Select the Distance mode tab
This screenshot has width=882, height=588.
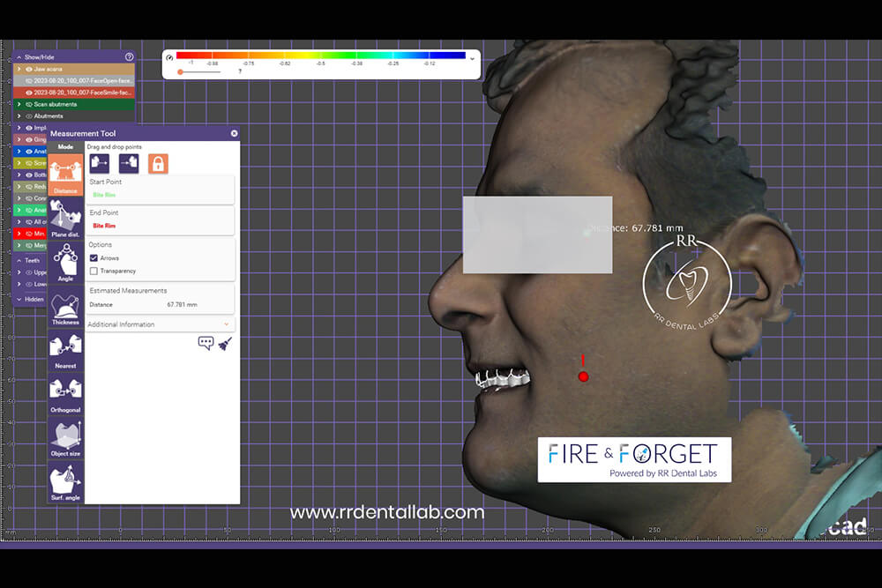pos(65,174)
